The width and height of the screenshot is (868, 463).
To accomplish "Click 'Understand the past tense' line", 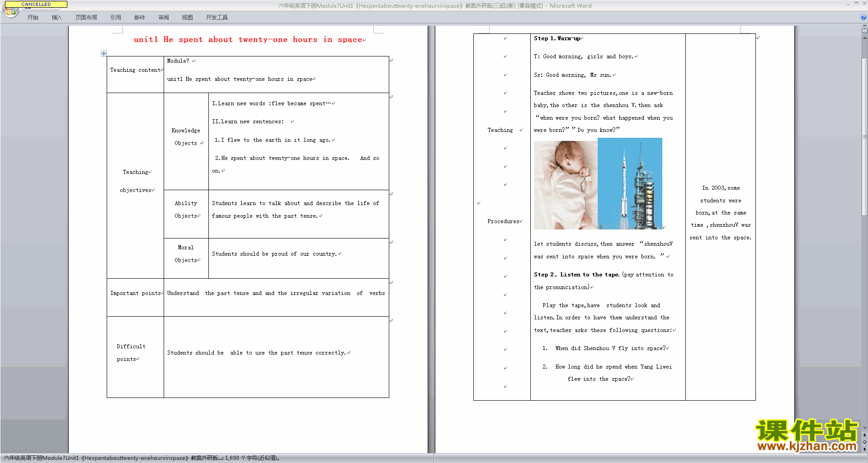I will coord(276,293).
